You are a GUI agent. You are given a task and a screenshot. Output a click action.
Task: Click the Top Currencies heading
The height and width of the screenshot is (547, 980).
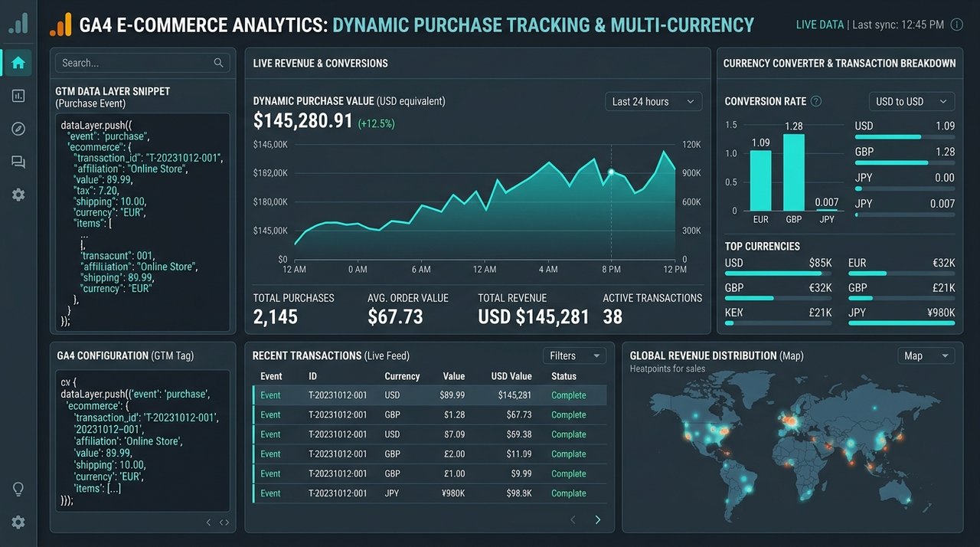(x=763, y=246)
